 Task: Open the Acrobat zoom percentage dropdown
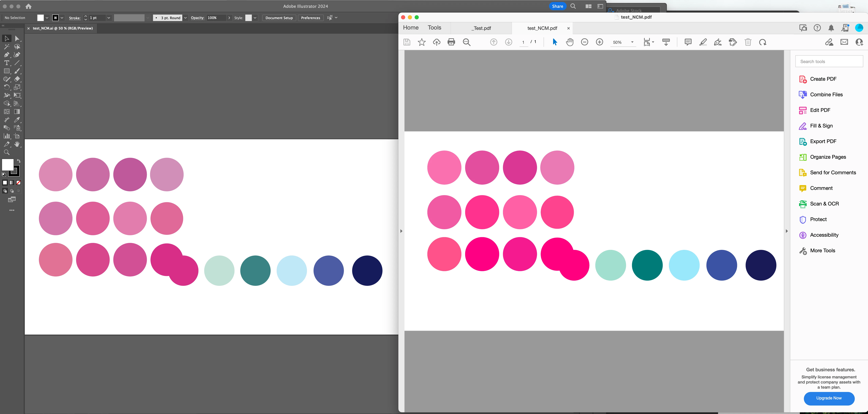pos(632,42)
